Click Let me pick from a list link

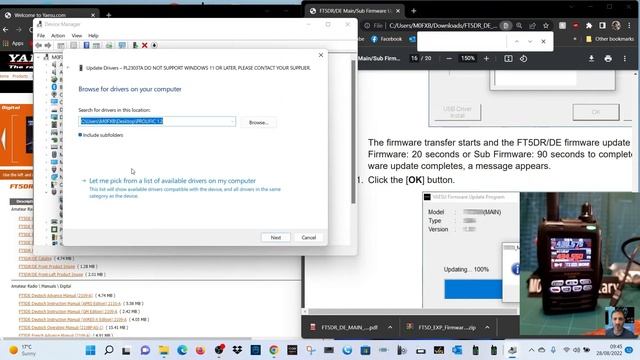(172, 181)
